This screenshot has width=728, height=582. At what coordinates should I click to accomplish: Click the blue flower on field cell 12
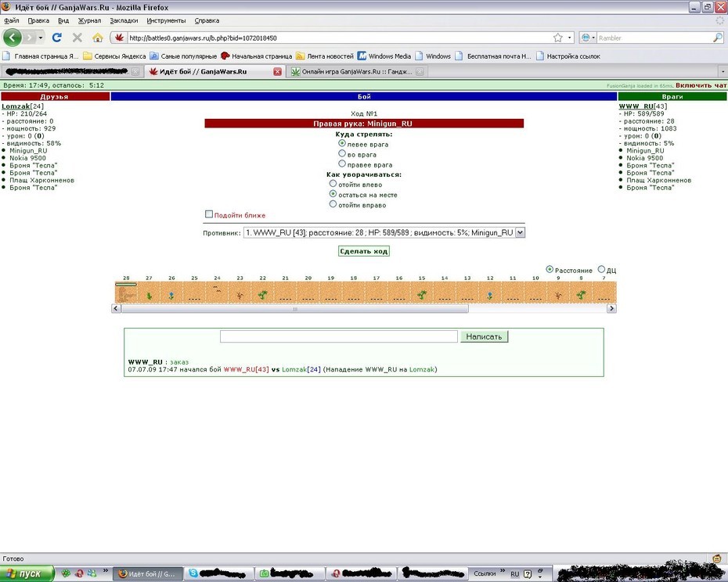click(490, 296)
